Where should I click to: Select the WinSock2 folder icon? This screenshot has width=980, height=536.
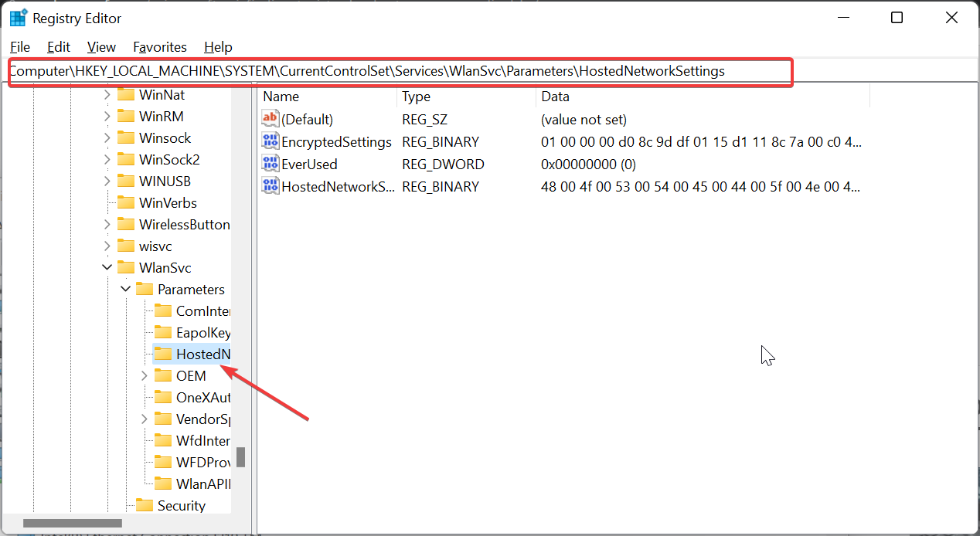(126, 160)
